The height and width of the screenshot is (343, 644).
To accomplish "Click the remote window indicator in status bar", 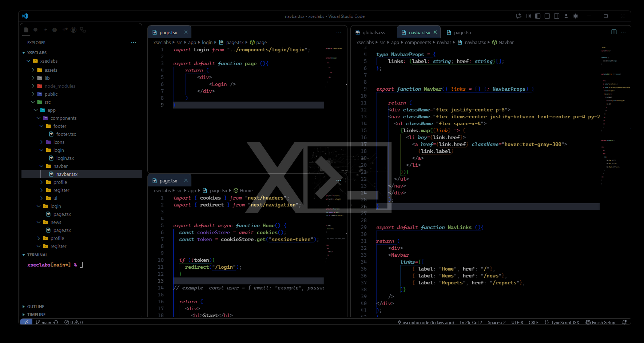I will point(26,322).
